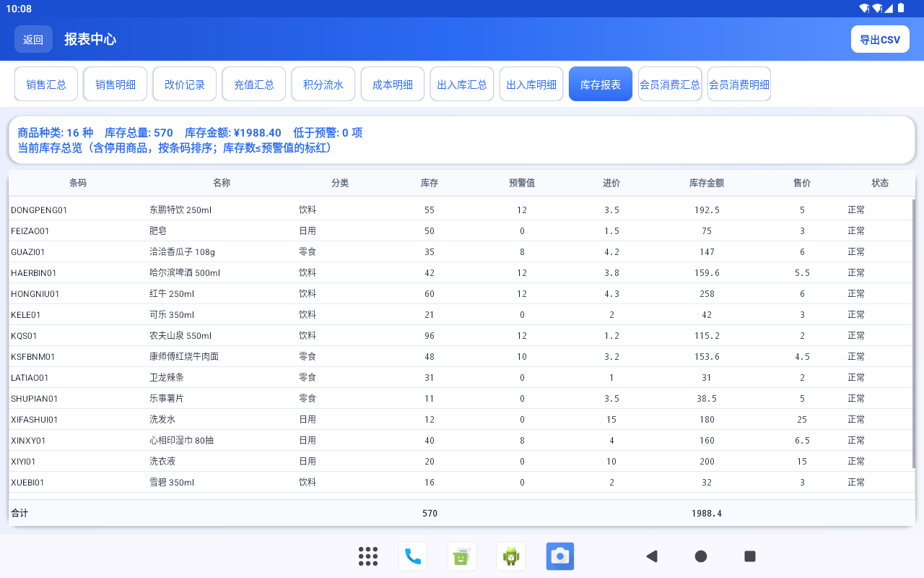
Task: Click 红牛 250ml product name
Action: click(x=172, y=294)
